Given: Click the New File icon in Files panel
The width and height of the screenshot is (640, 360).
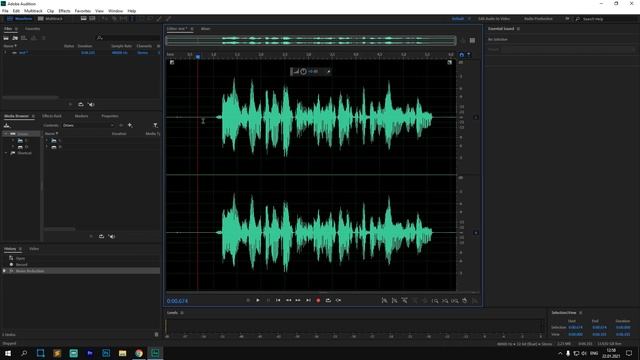Looking at the screenshot, I should (24, 38).
